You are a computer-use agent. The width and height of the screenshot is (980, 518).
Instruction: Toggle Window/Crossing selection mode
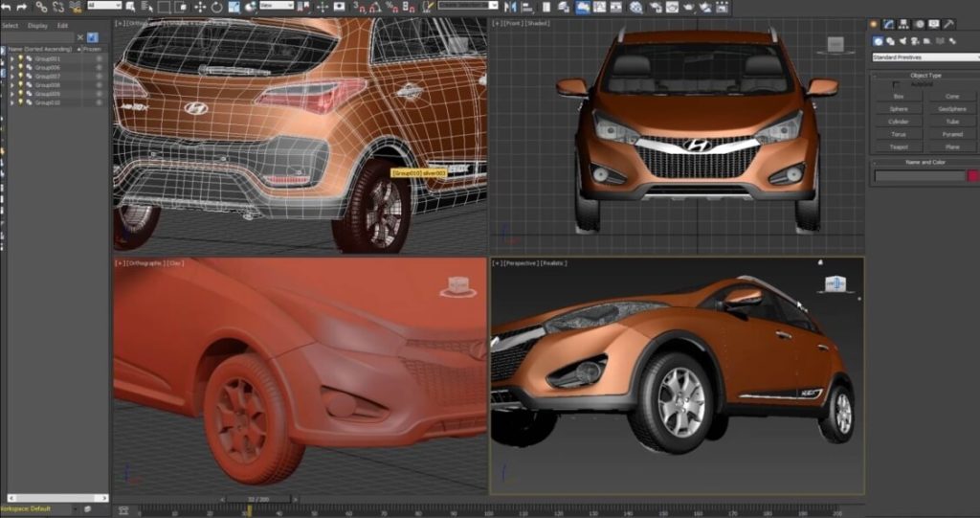coord(181,7)
